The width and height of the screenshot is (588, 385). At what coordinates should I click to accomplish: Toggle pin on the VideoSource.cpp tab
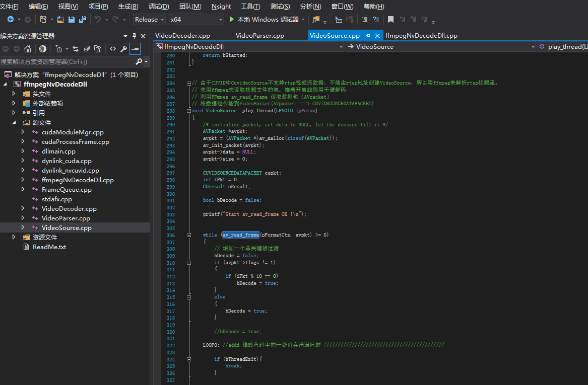[x=368, y=36]
